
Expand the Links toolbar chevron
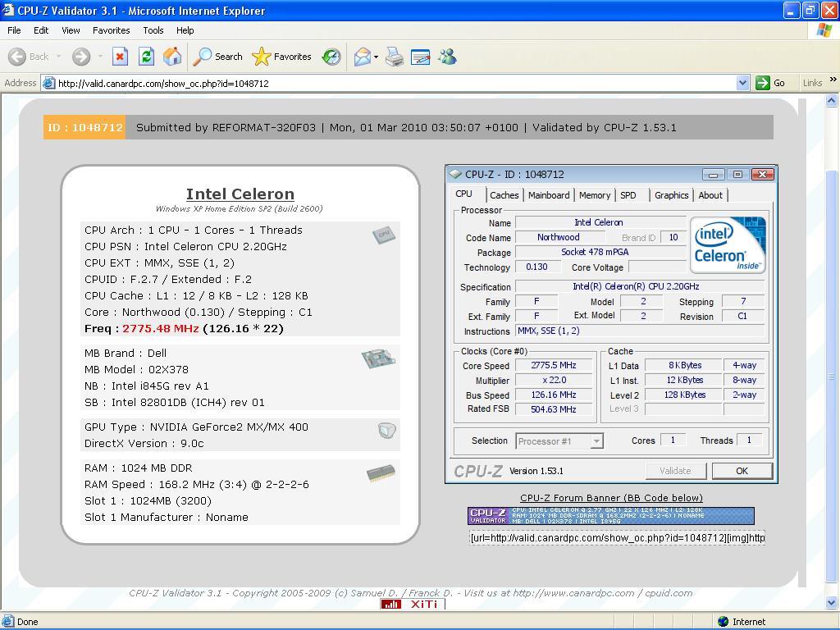pyautogui.click(x=833, y=80)
